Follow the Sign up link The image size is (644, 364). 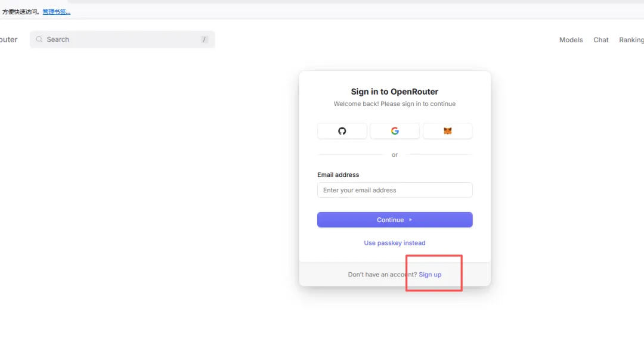[430, 275]
